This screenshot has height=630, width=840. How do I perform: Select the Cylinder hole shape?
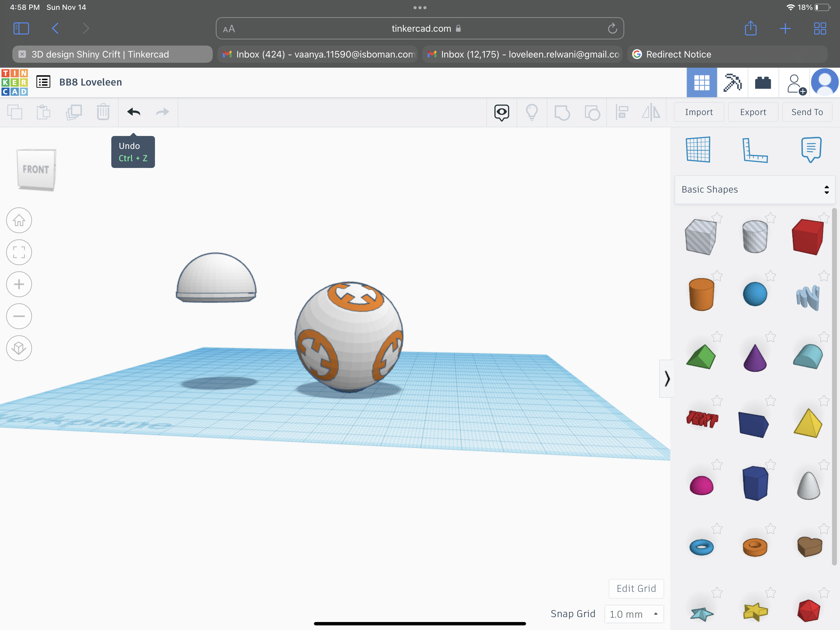755,237
